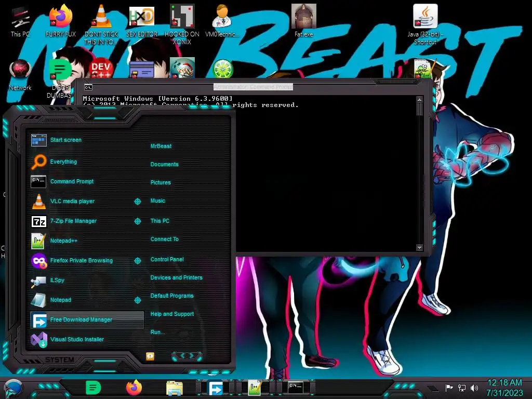Screen dimensions: 532x399
Task: Launch Notepad++ from the Start menu
Action: (x=87, y=241)
